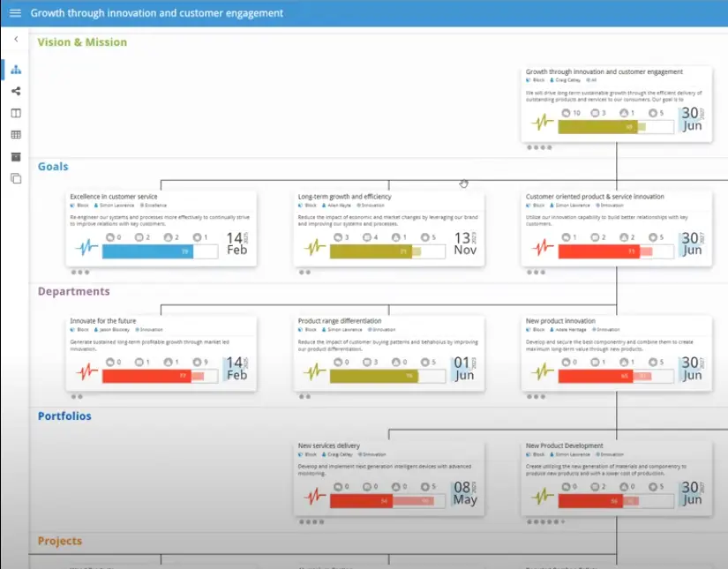
Task: Click the second counter icon showing 3 on the Product range differentiation card
Action: pos(367,362)
